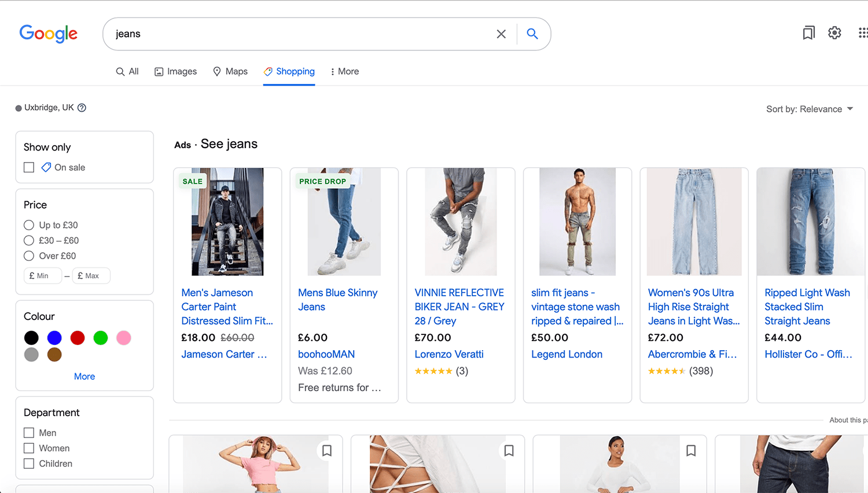Click the Google logo
The image size is (868, 493).
(x=49, y=34)
